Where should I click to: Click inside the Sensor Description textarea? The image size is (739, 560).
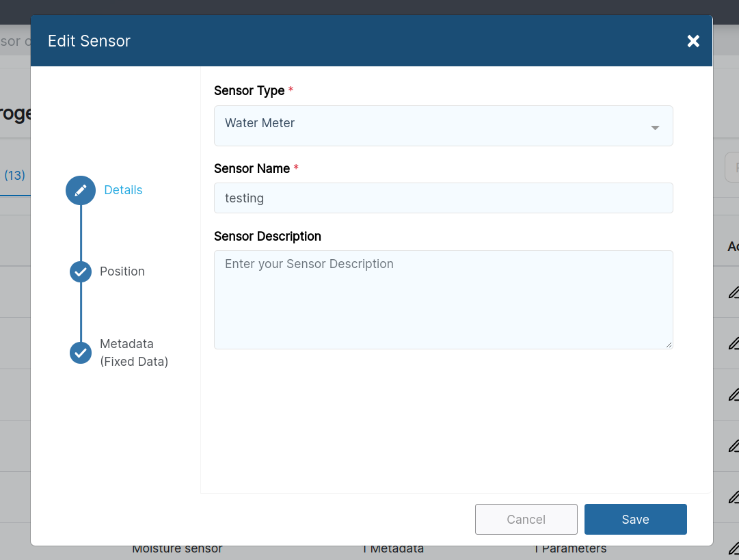[x=443, y=299]
